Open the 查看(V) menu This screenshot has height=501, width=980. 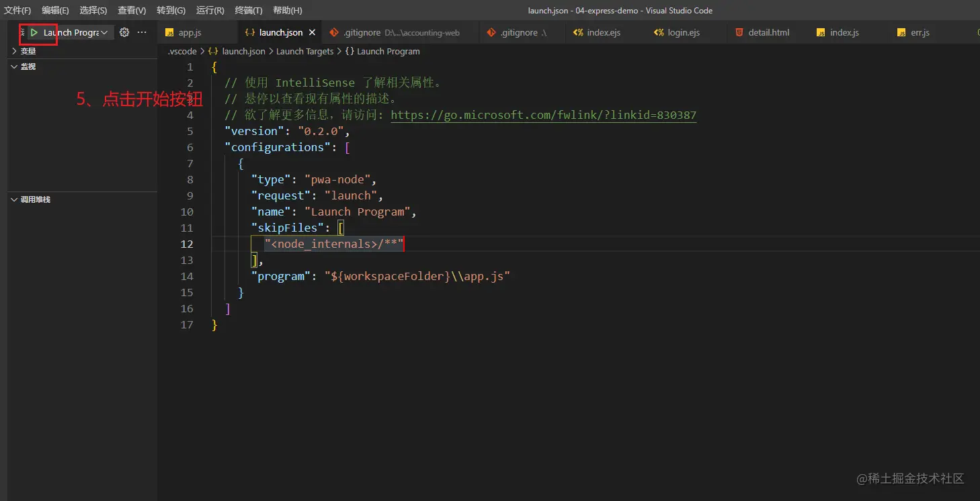[x=132, y=10]
